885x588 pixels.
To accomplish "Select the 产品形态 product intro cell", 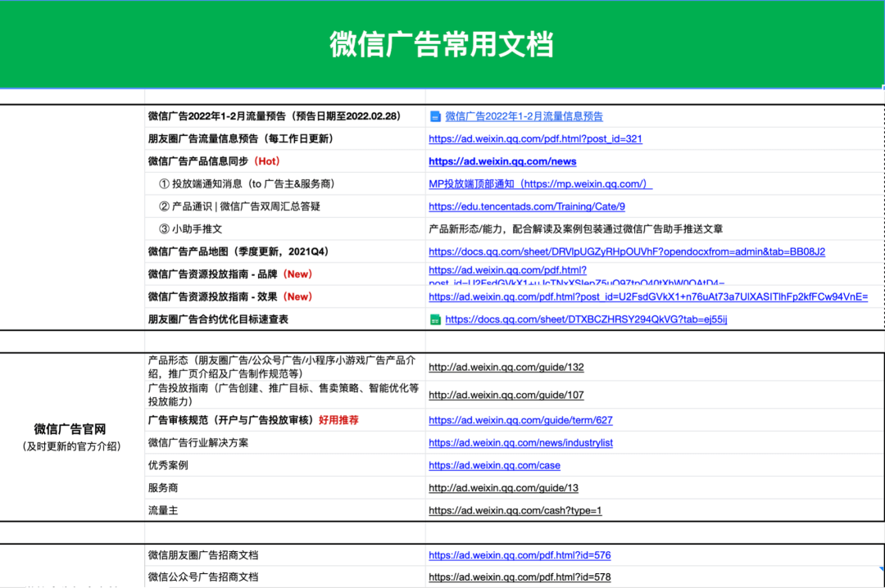I will 285,367.
